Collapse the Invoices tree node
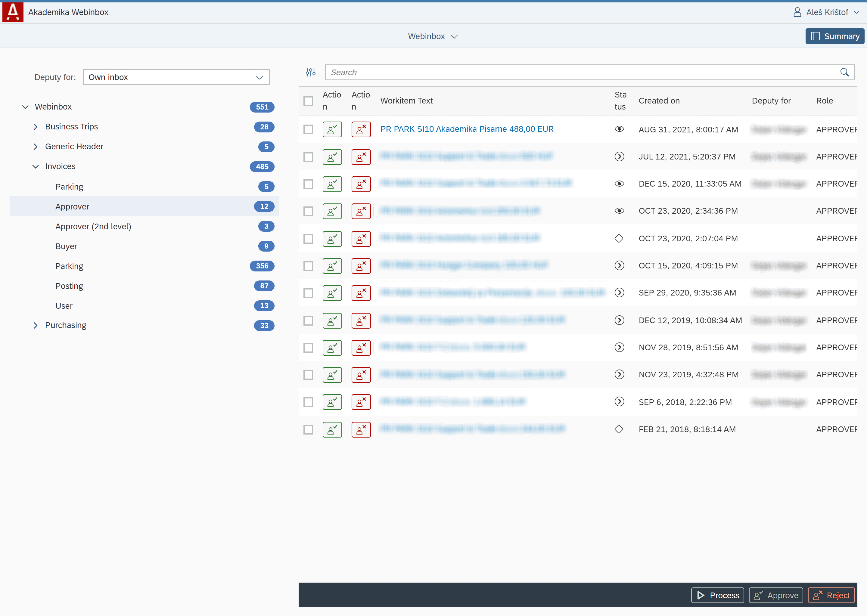Viewport: 867px width, 616px height. point(35,166)
